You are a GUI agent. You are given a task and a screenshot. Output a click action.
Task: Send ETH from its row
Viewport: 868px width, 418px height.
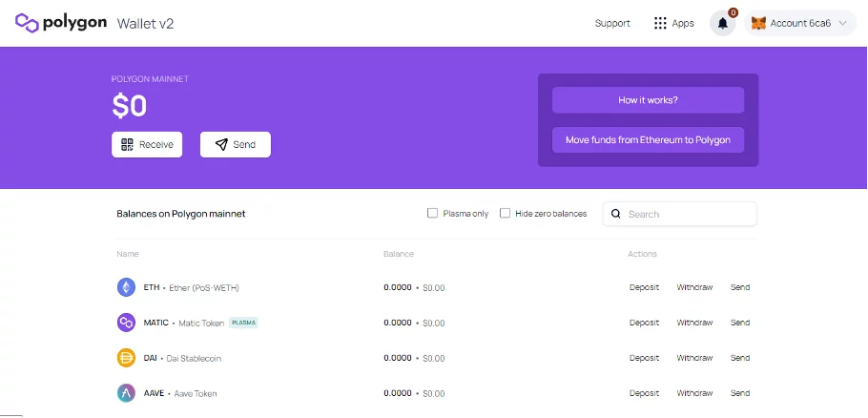click(x=740, y=287)
